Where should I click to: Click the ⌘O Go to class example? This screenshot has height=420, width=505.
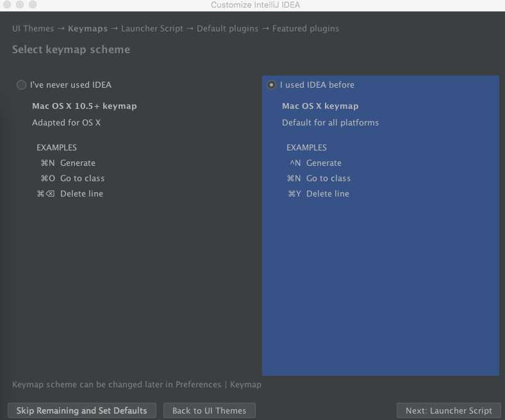[x=72, y=178]
